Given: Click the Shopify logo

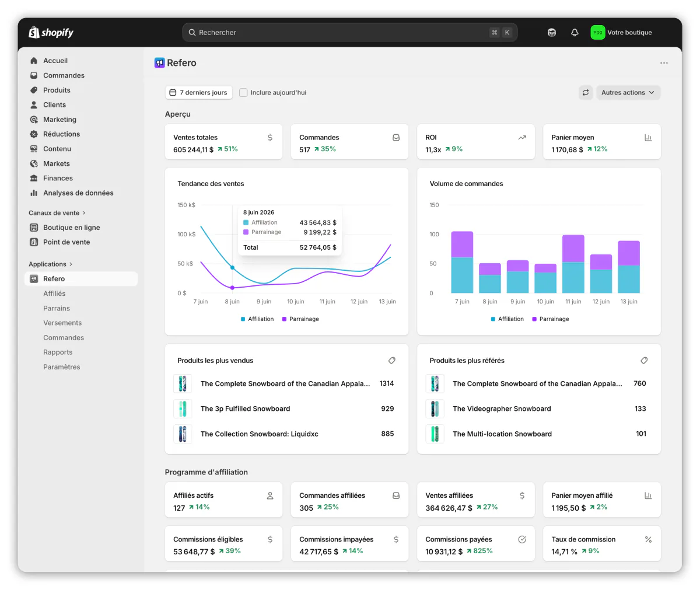Looking at the screenshot, I should pos(51,33).
